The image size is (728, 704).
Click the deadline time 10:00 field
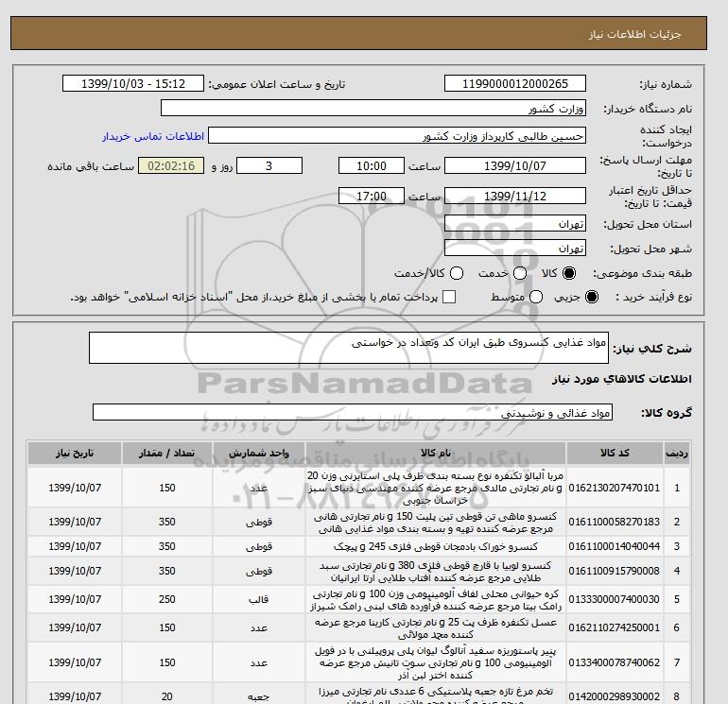click(372, 165)
